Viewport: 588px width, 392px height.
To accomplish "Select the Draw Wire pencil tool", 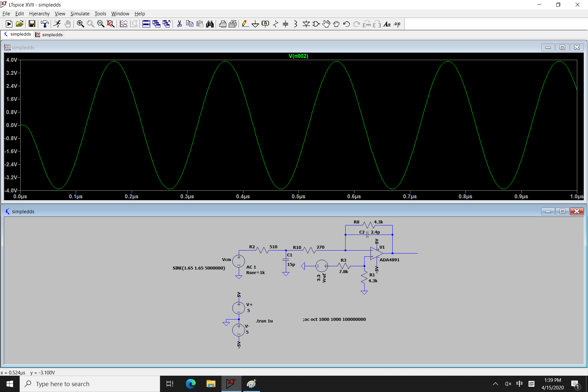I will pos(245,24).
